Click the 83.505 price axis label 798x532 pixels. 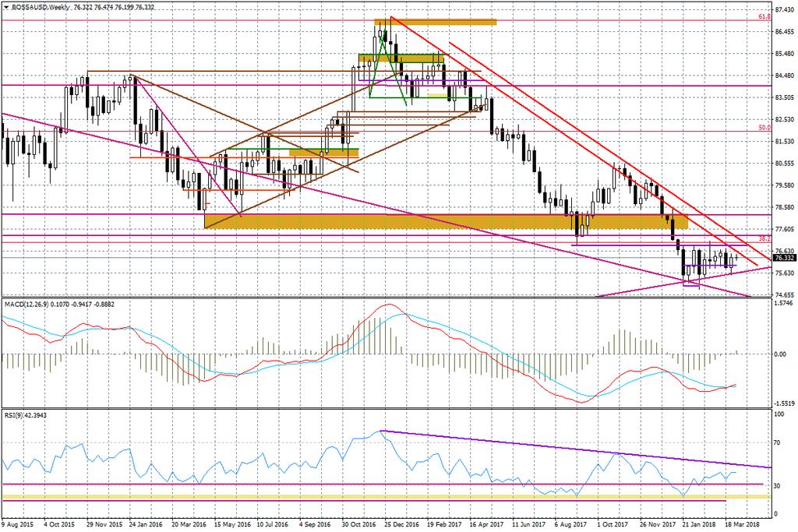[785, 97]
